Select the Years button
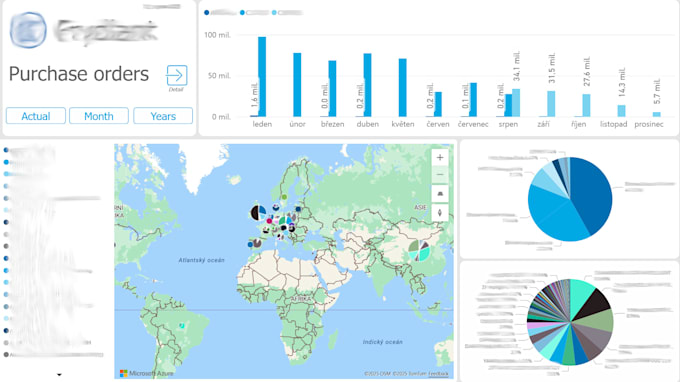The width and height of the screenshot is (680, 382). [163, 116]
